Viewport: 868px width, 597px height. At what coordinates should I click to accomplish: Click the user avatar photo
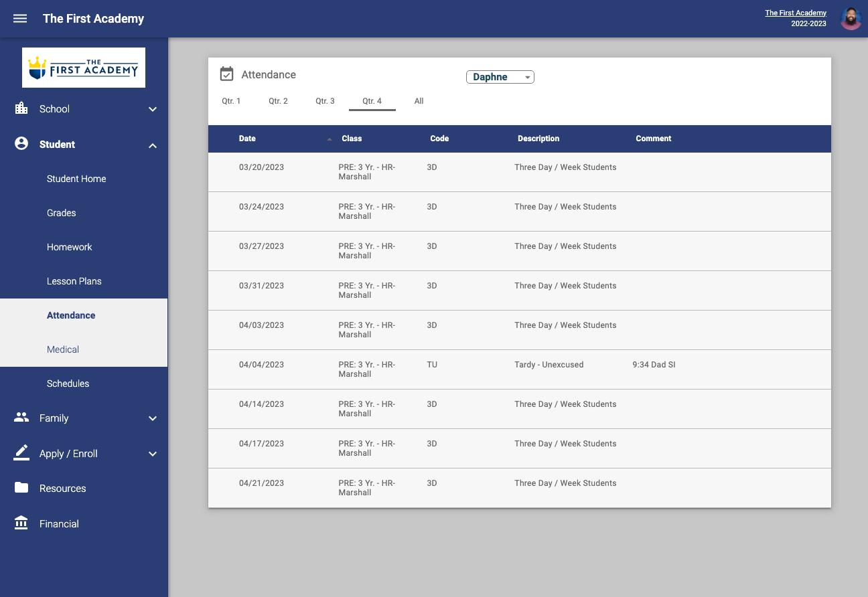[851, 19]
